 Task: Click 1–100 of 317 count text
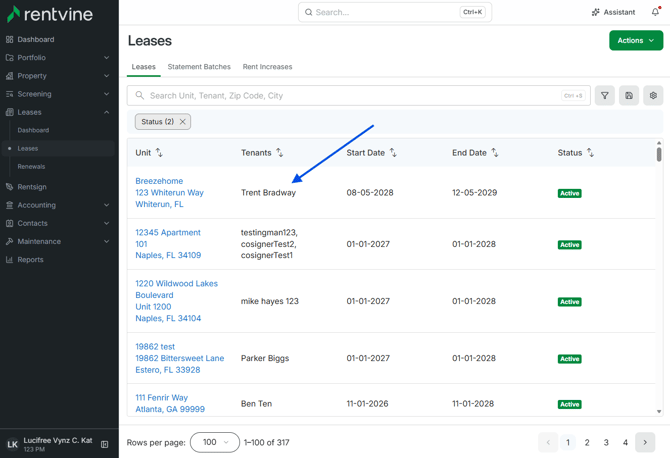[x=267, y=442]
